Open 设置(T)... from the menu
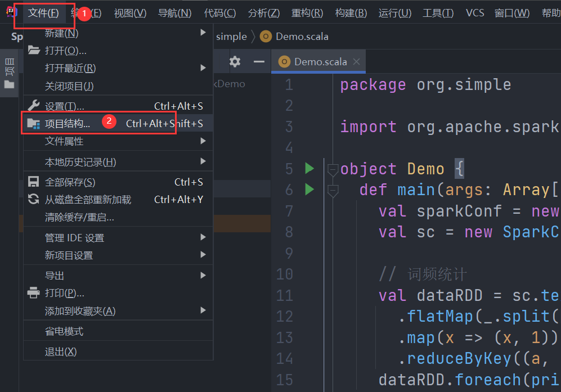Image resolution: width=561 pixels, height=392 pixels. coord(118,106)
